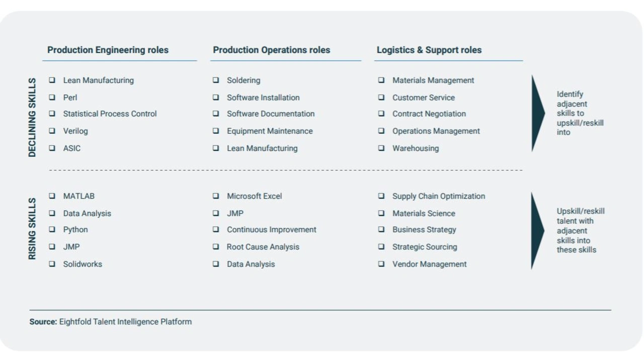
Task: Check the Materials Management checkbox
Action: pos(381,80)
